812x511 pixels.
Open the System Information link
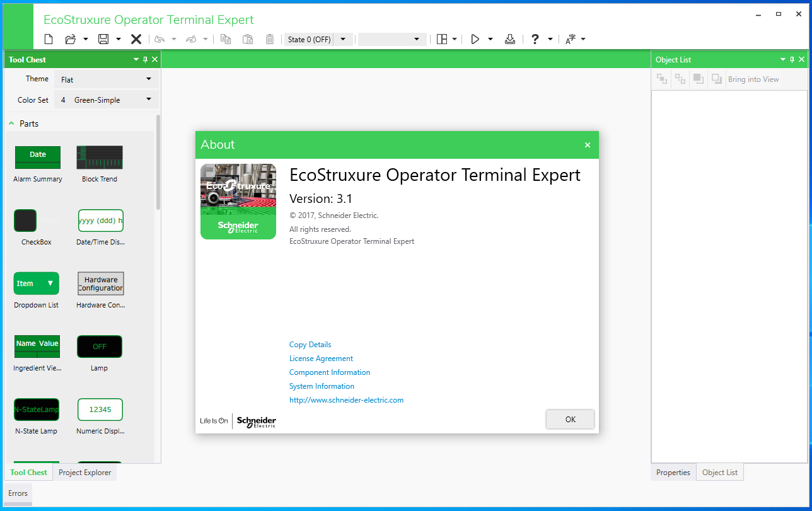coord(322,386)
